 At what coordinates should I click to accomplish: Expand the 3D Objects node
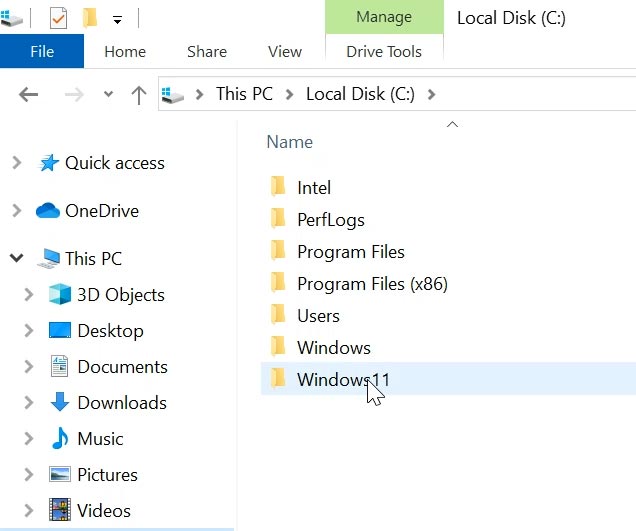coord(28,295)
